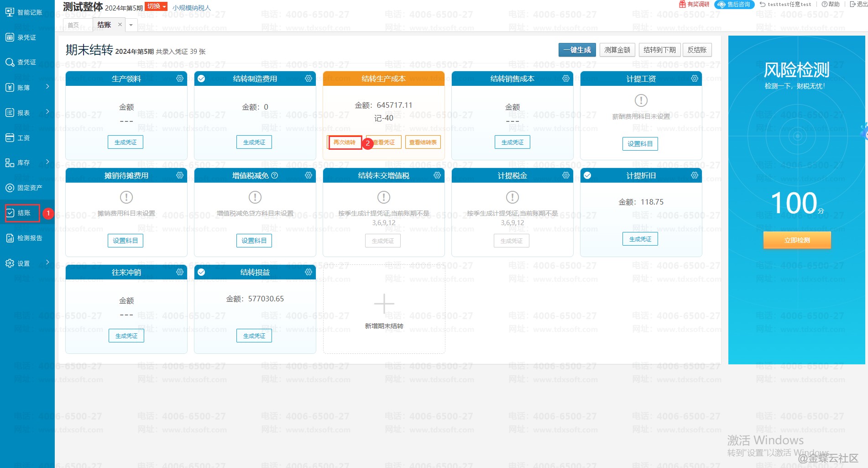Toggle the checkmark on 结转制造费用 card

point(201,79)
